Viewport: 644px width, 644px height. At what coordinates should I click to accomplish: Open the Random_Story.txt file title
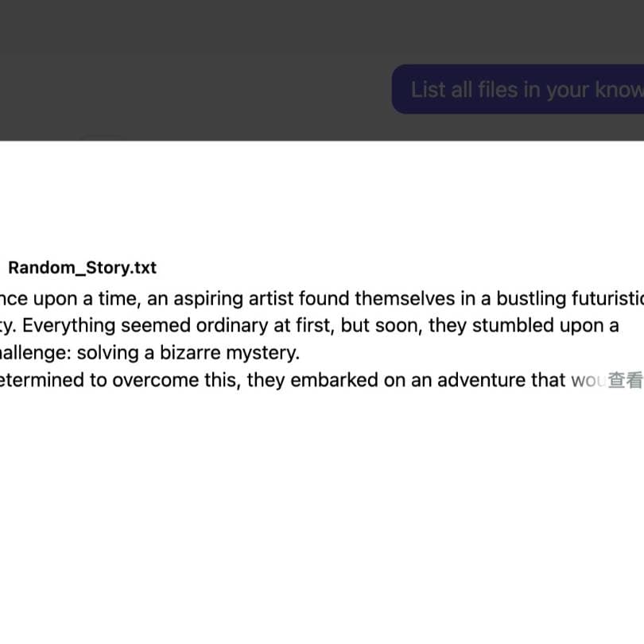(x=82, y=268)
